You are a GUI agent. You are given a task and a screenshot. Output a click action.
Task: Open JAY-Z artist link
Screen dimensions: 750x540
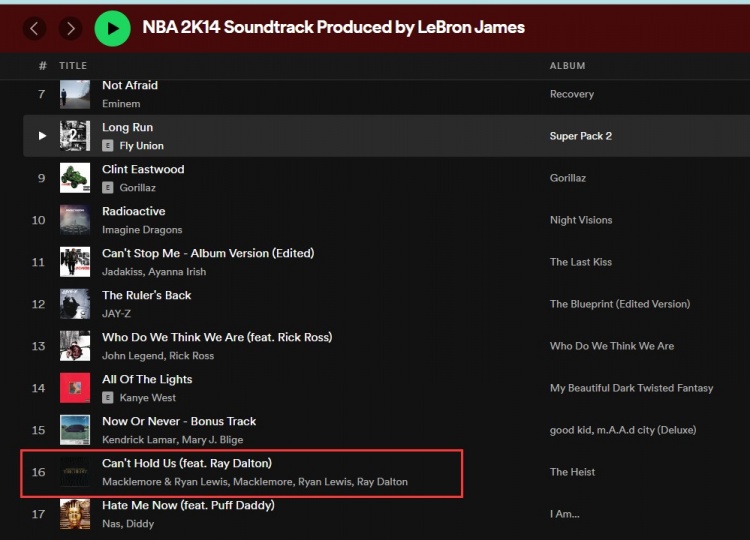click(116, 314)
